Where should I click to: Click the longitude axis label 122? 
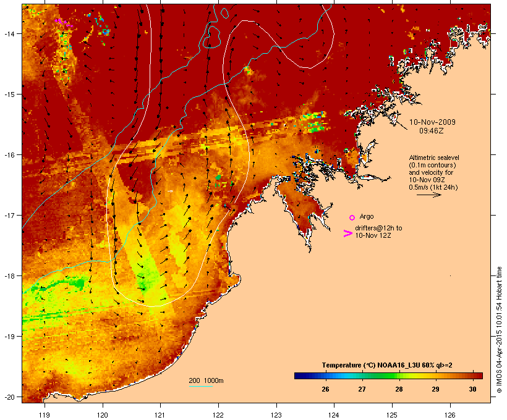click(x=218, y=415)
